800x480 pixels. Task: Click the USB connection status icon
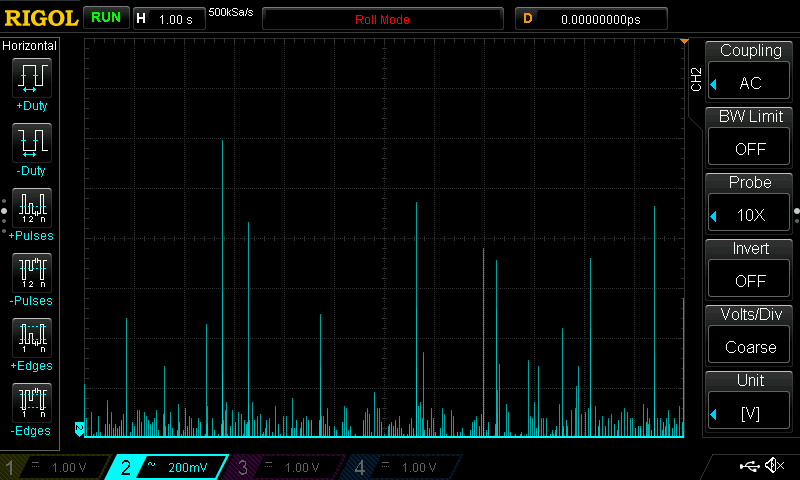click(749, 466)
